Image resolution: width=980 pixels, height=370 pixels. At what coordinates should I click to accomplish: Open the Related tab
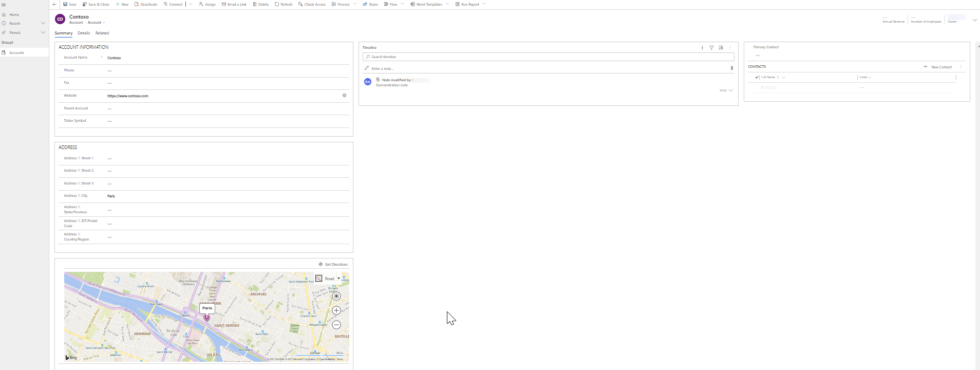point(102,33)
